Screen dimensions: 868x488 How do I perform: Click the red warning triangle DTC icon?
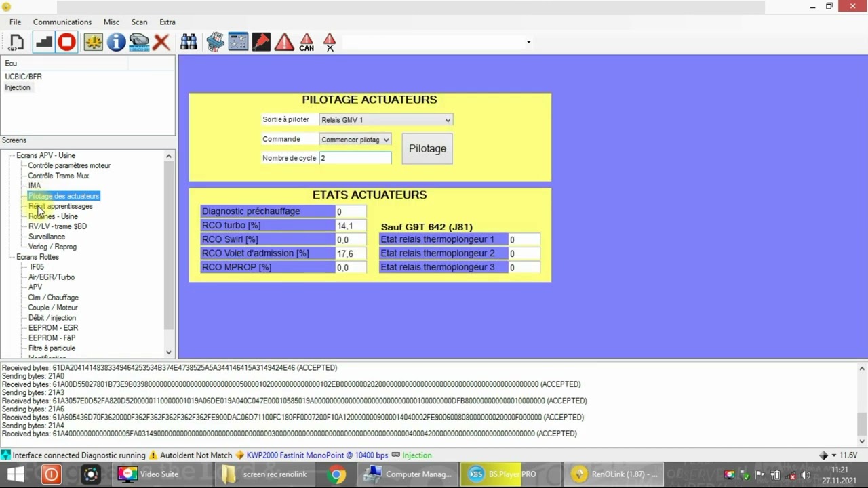284,42
